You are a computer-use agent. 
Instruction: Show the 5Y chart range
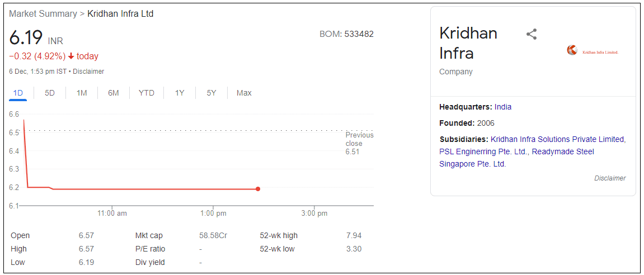[211, 93]
